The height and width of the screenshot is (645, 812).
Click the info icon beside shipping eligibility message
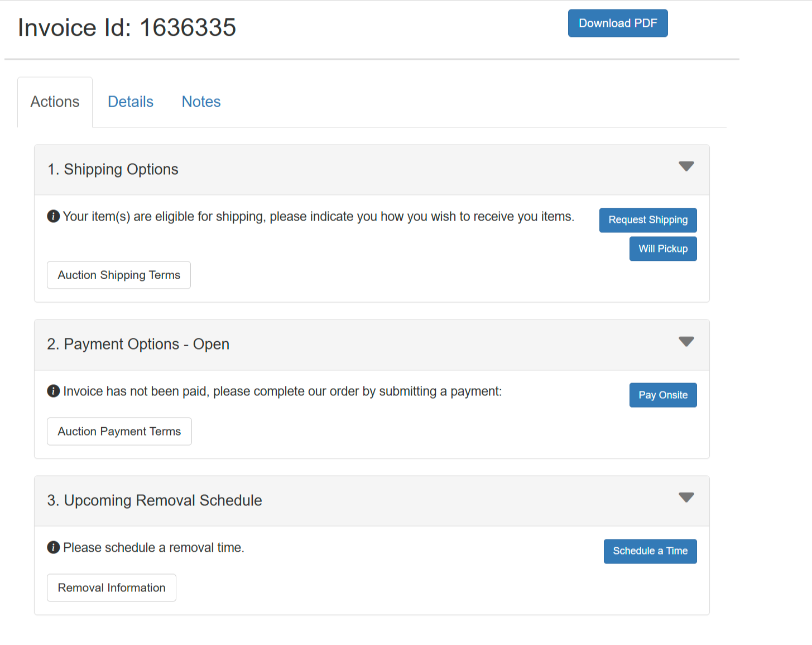pyautogui.click(x=53, y=216)
